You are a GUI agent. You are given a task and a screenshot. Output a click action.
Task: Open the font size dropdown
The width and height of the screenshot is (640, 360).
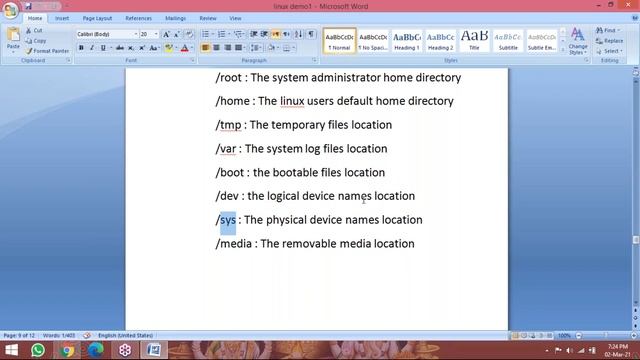tap(156, 34)
